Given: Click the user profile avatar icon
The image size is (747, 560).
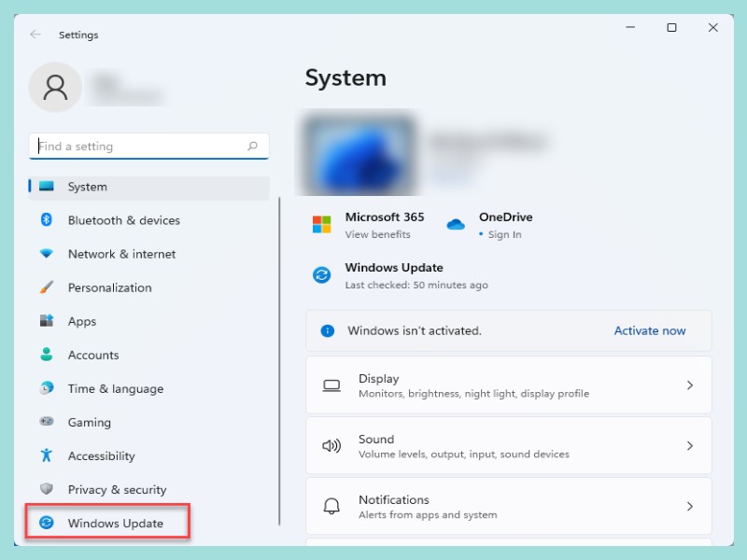Looking at the screenshot, I should point(55,87).
